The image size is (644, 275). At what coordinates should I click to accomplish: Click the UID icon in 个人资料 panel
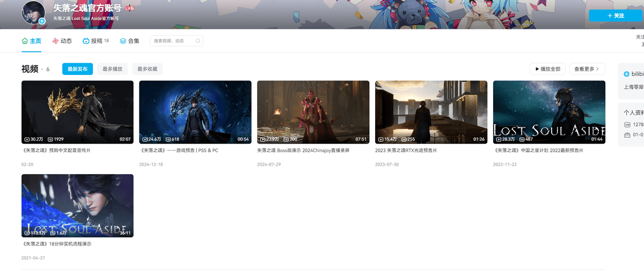coord(627,124)
